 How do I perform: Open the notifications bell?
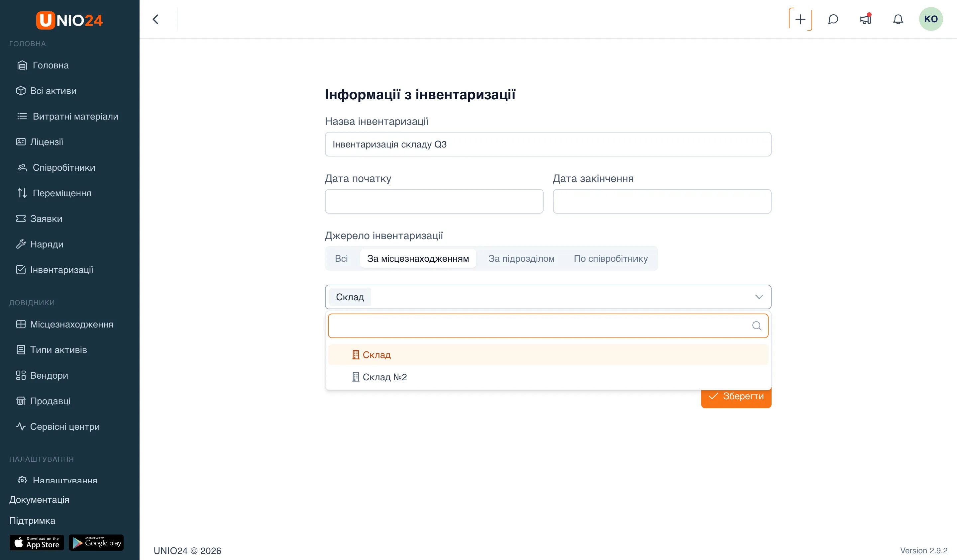pyautogui.click(x=898, y=19)
